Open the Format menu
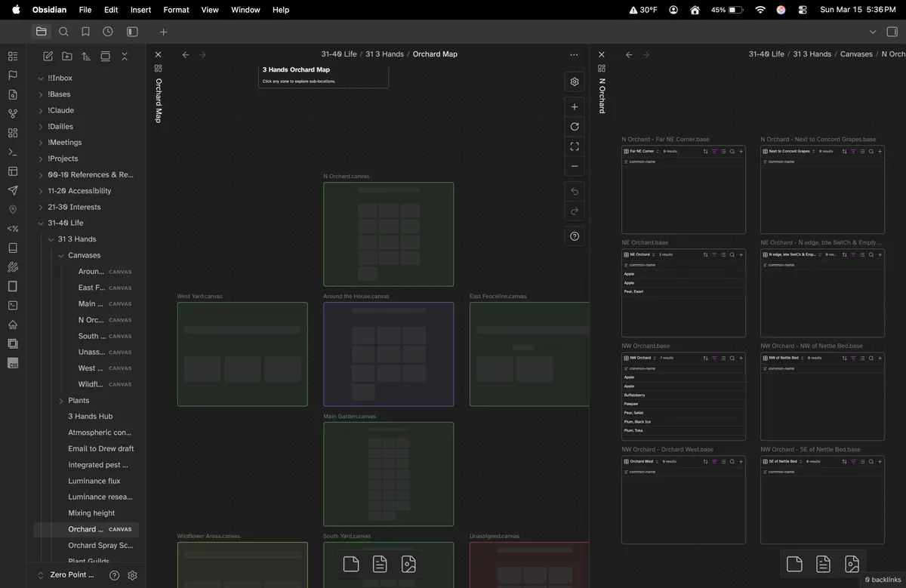Viewport: 906px width, 588px height. click(x=176, y=10)
